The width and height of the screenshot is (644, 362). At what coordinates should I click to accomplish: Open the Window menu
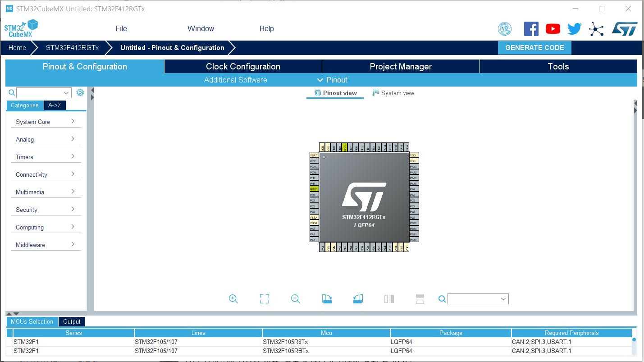click(201, 28)
